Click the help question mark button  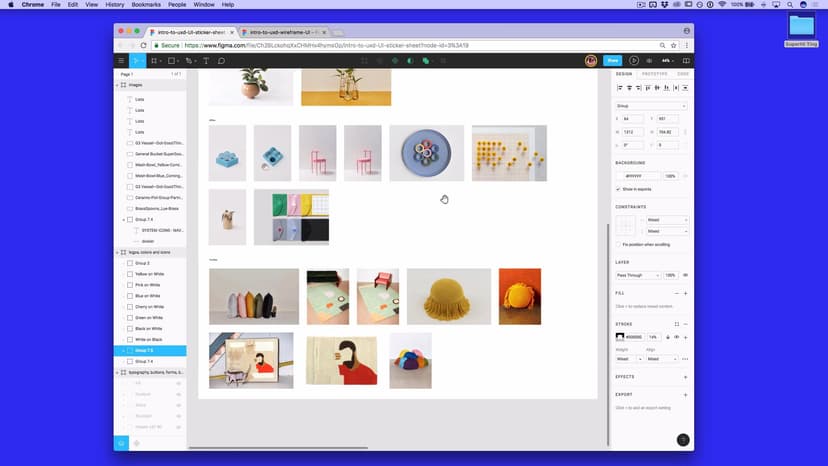pos(683,440)
